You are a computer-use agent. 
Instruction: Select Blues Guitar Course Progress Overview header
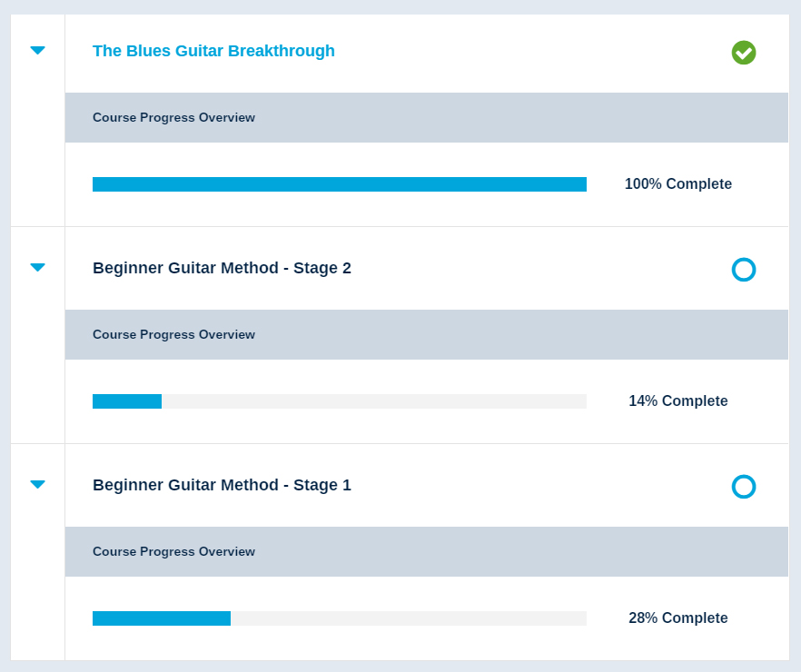(427, 117)
